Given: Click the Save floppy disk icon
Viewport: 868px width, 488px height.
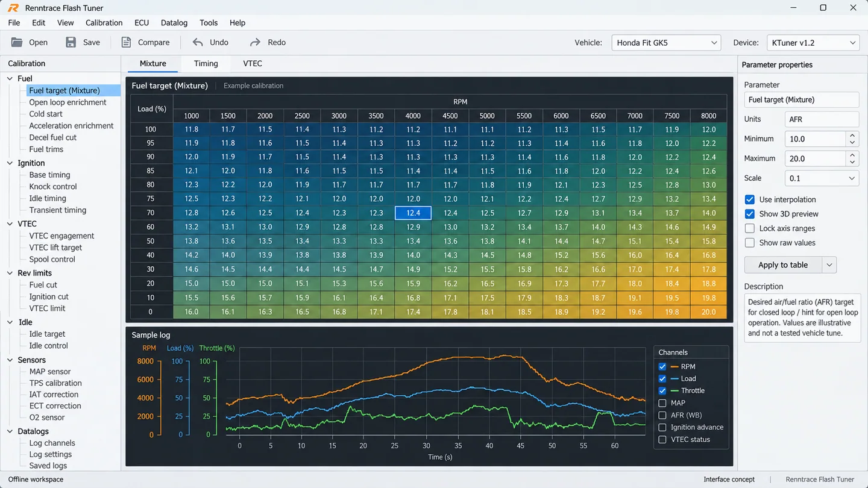Looking at the screenshot, I should click(x=71, y=42).
